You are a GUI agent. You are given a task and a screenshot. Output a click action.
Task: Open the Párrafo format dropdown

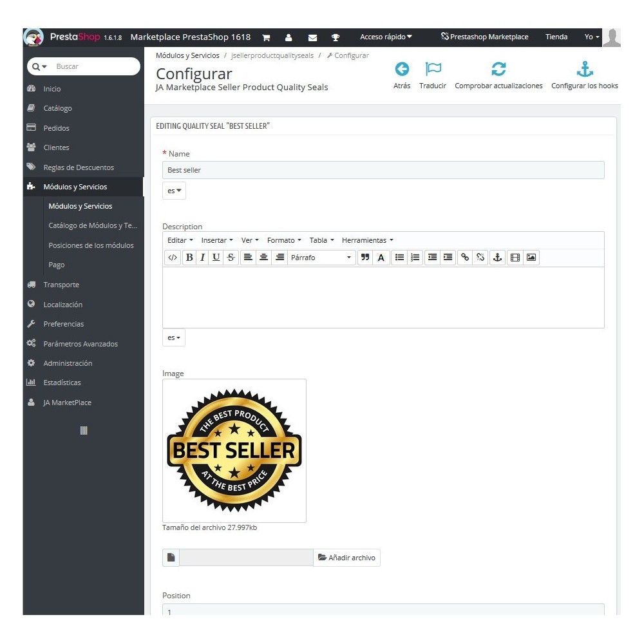coord(322,257)
